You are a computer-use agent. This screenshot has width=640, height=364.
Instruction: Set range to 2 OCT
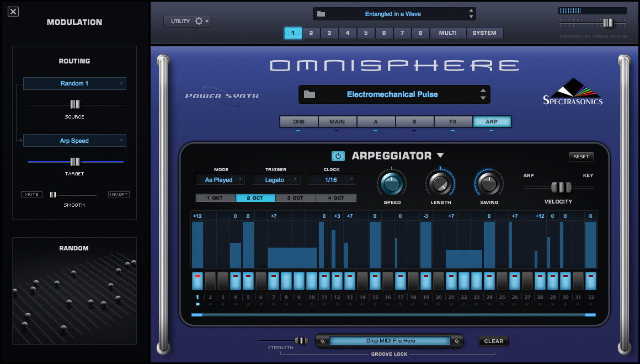pyautogui.click(x=255, y=198)
